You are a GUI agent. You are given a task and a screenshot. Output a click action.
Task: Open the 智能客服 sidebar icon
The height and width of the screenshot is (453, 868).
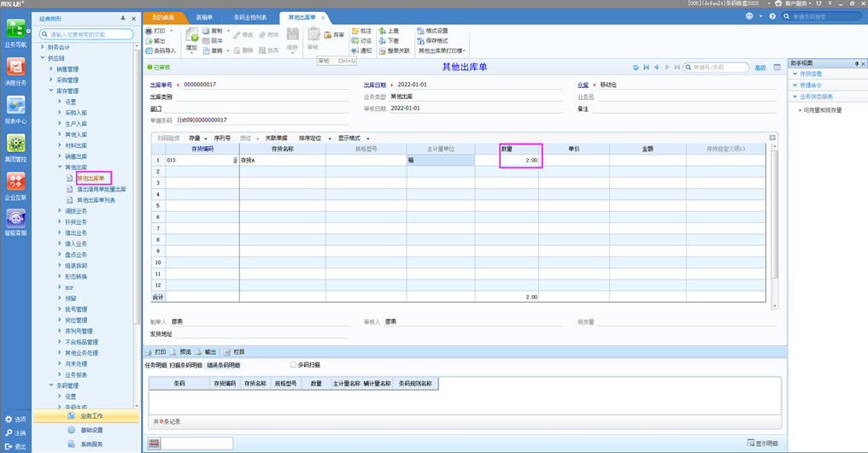15,219
